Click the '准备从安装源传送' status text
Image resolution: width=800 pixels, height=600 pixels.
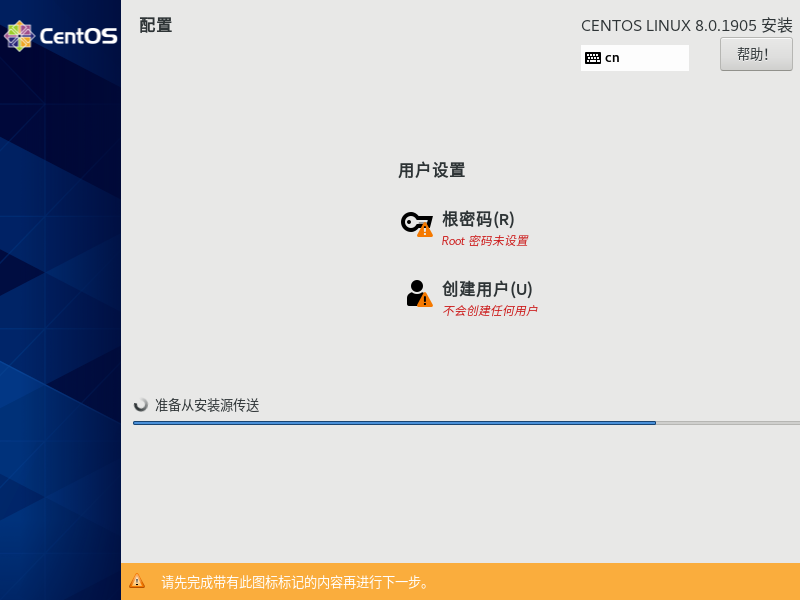tap(207, 406)
